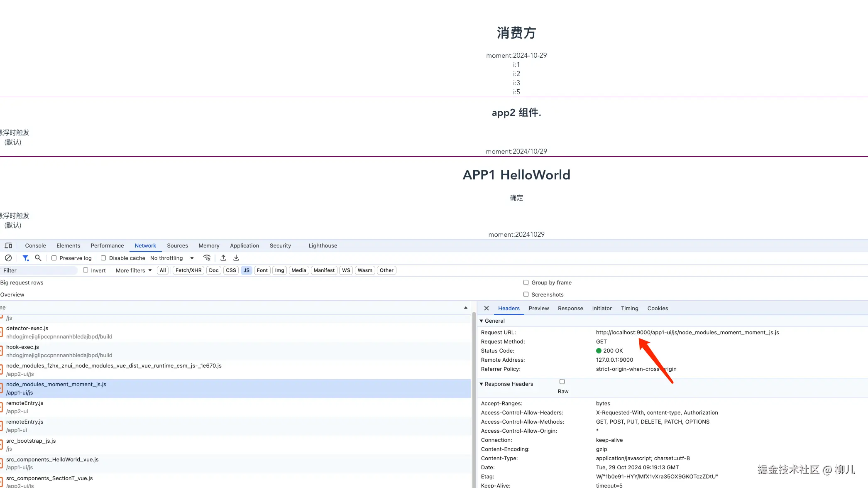Close the request details panel
868x488 pixels.
tap(487, 308)
